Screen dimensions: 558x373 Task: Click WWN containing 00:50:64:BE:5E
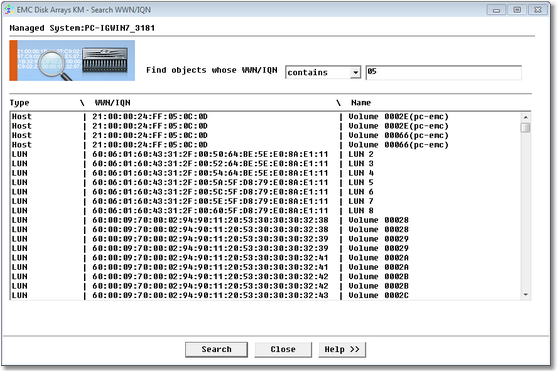click(210, 154)
